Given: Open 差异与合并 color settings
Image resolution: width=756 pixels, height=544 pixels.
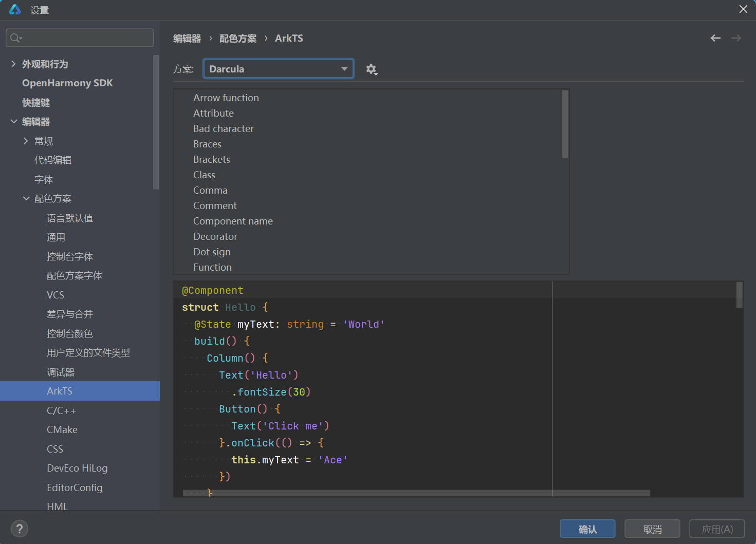Looking at the screenshot, I should 70,314.
